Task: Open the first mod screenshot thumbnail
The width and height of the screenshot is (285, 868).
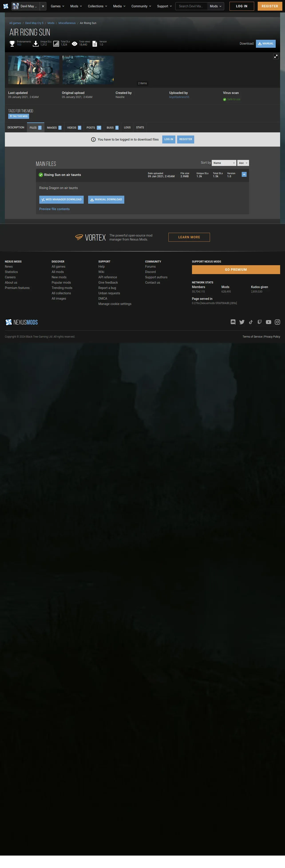Action: [x=34, y=70]
